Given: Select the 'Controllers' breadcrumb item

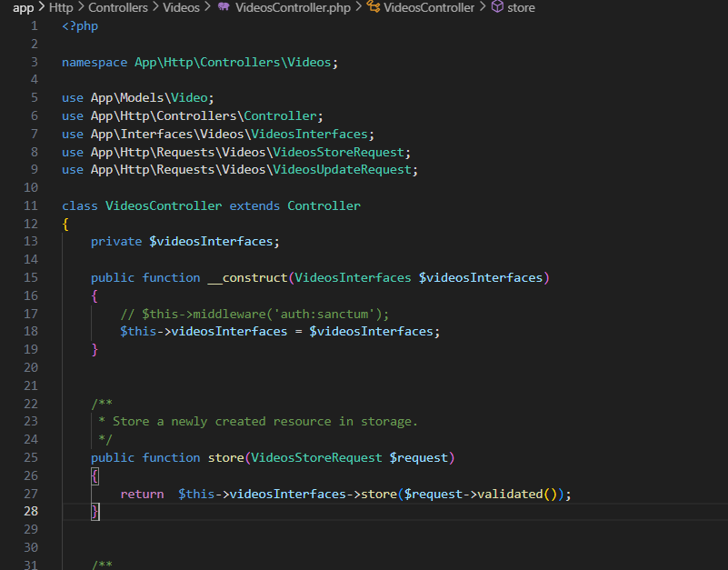Looking at the screenshot, I should [x=118, y=7].
